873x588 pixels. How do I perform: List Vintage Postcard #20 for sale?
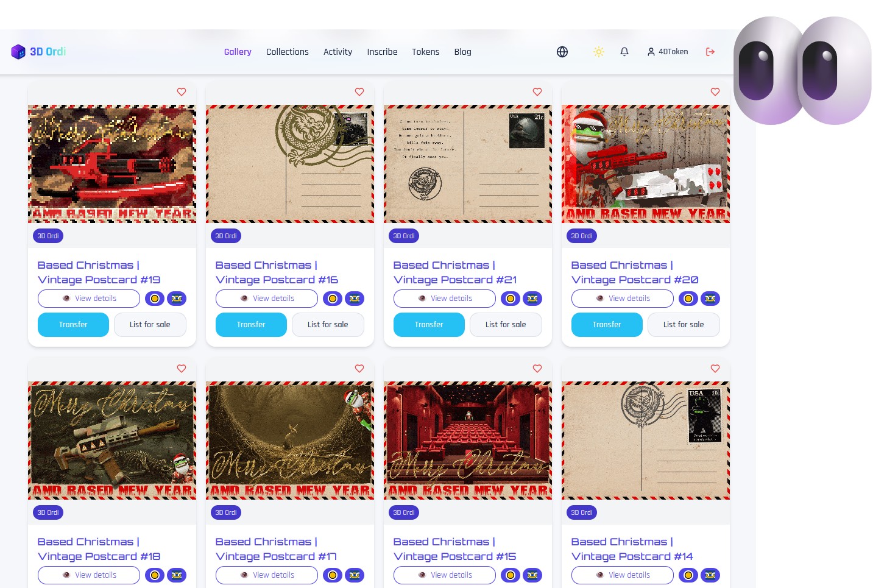click(684, 325)
